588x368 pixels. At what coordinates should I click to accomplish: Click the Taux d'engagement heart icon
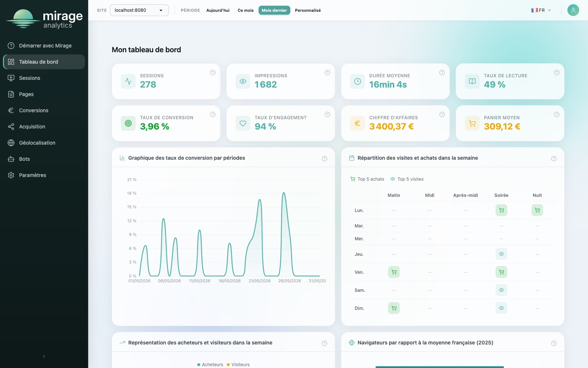click(243, 123)
